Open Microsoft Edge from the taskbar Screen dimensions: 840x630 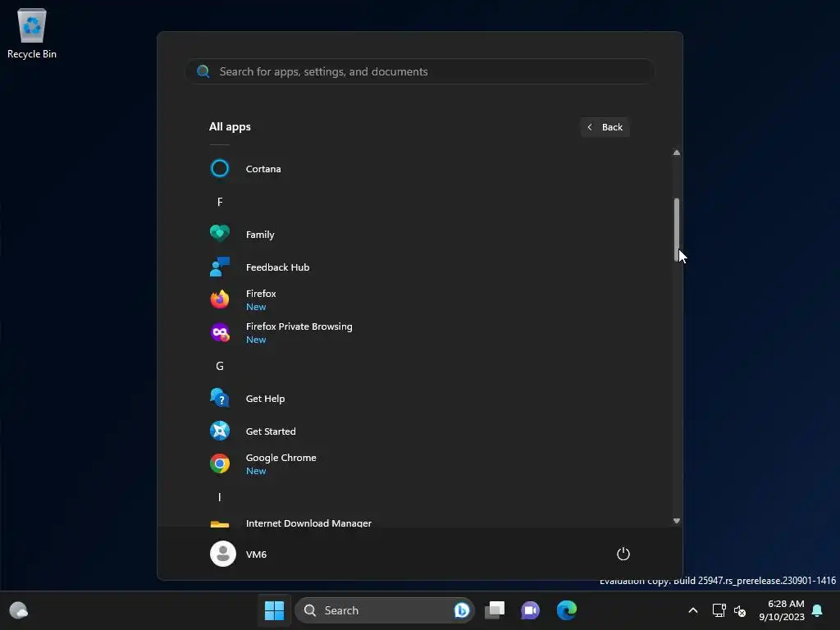click(566, 610)
